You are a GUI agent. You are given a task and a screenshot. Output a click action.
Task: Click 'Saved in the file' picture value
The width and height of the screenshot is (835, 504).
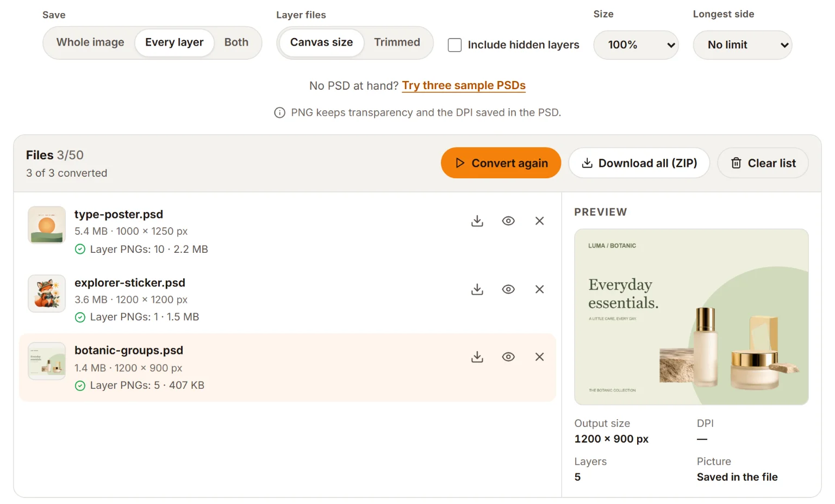click(737, 477)
